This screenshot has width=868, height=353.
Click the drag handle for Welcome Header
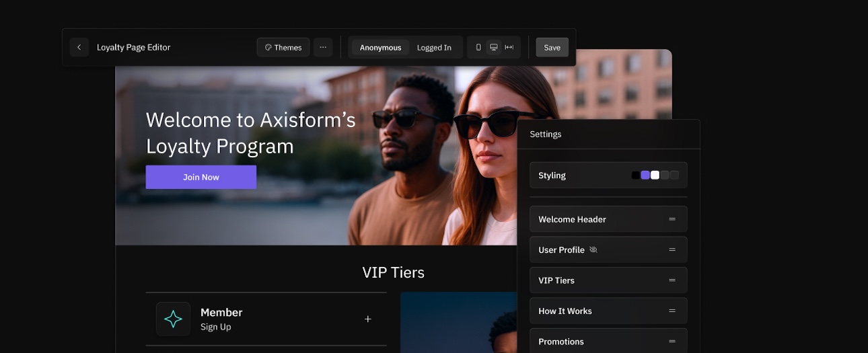point(672,219)
